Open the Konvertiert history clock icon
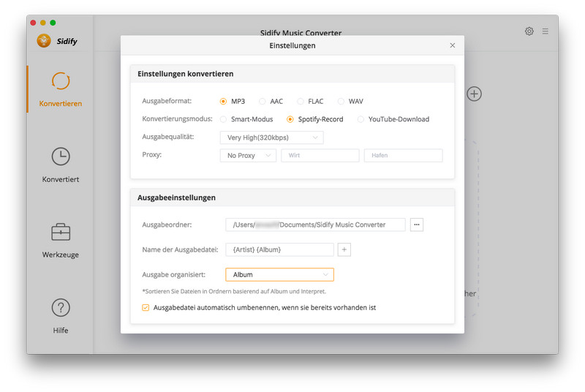This screenshot has width=585, height=392. click(x=61, y=157)
